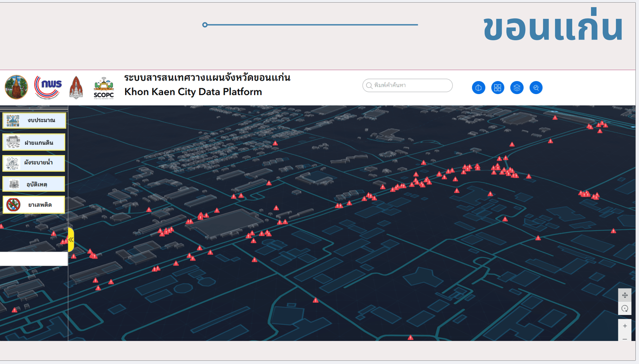Open the ฝายแกนดิน menu item

(34, 142)
